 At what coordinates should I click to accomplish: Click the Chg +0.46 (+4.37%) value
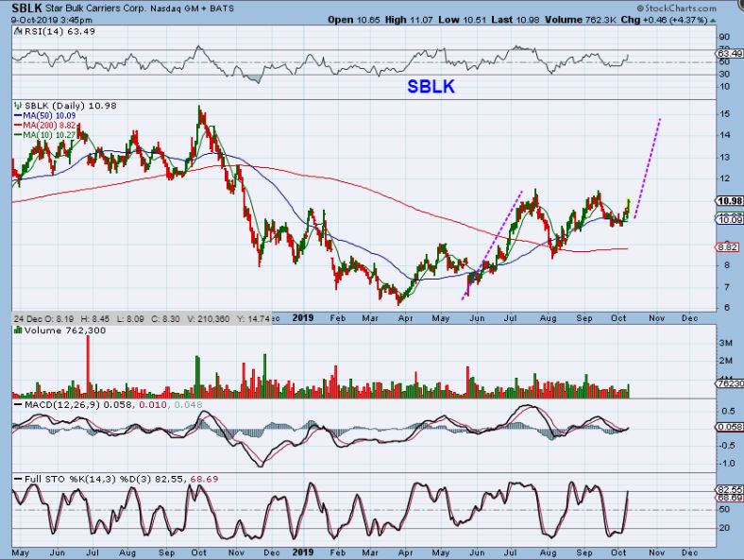click(665, 20)
